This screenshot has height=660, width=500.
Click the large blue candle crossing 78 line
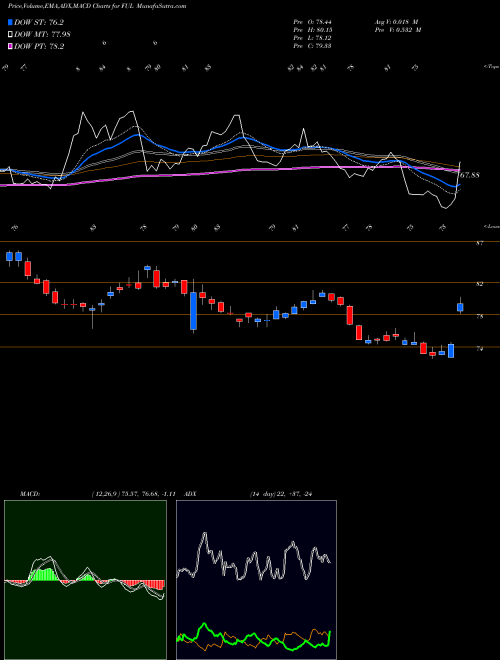coord(193,311)
